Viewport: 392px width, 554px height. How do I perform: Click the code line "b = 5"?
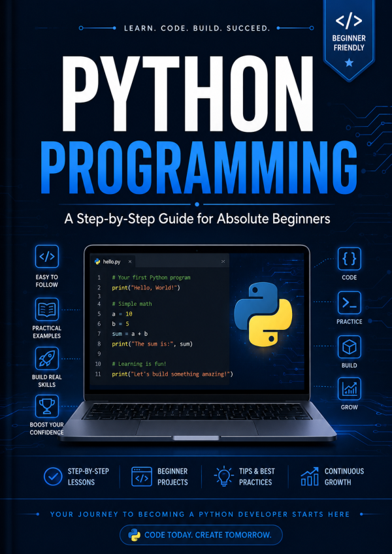point(120,323)
